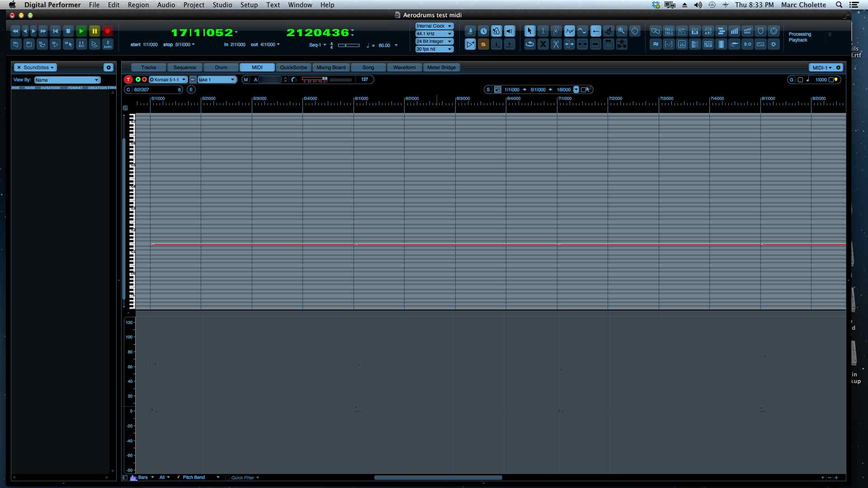This screenshot has width=868, height=488.
Task: Open the Event List lines shortcut icon
Action: [695, 44]
